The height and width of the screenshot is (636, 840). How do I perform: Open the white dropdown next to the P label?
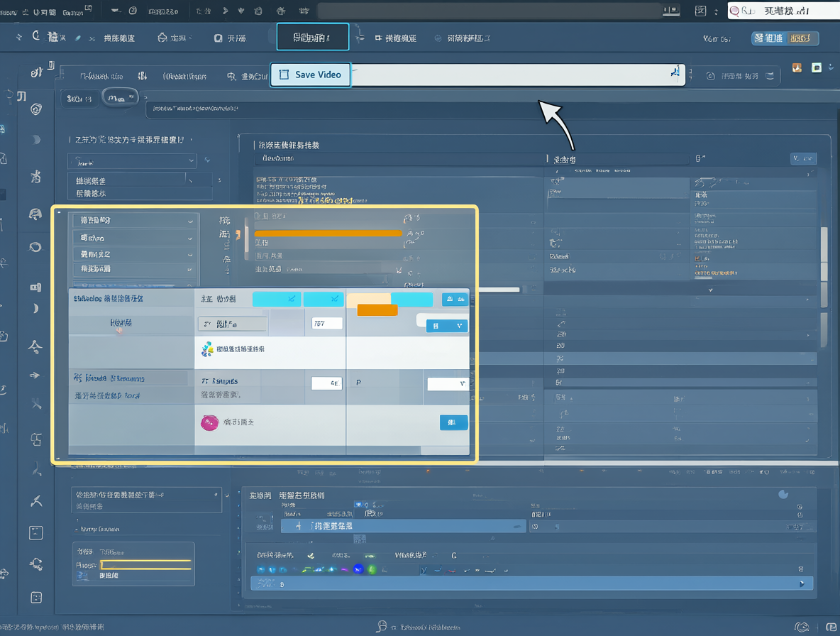(x=448, y=383)
